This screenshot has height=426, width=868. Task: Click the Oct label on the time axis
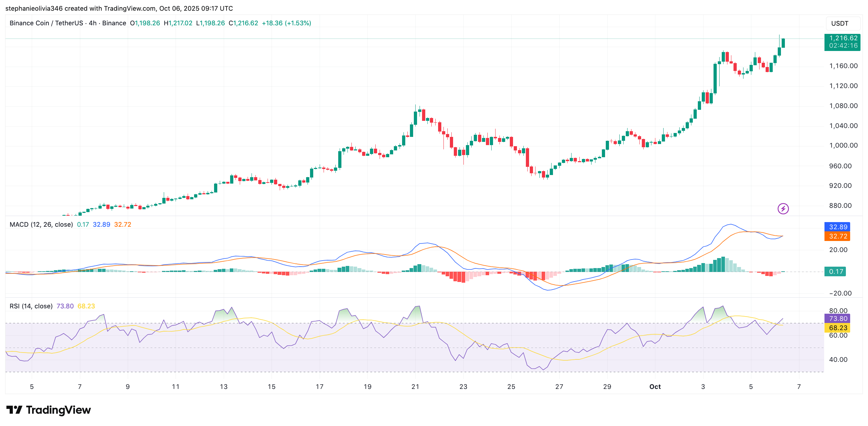click(655, 387)
